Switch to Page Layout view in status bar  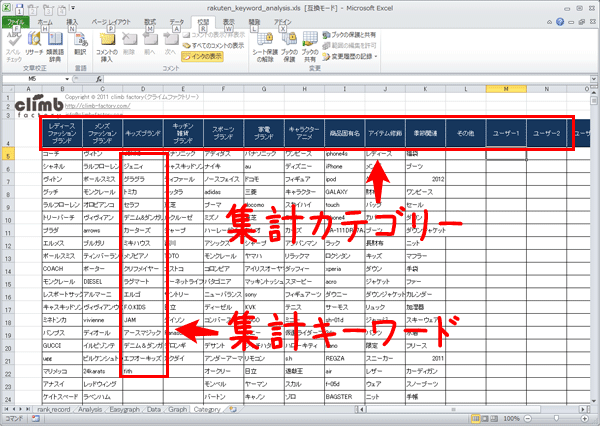pyautogui.click(x=485, y=419)
